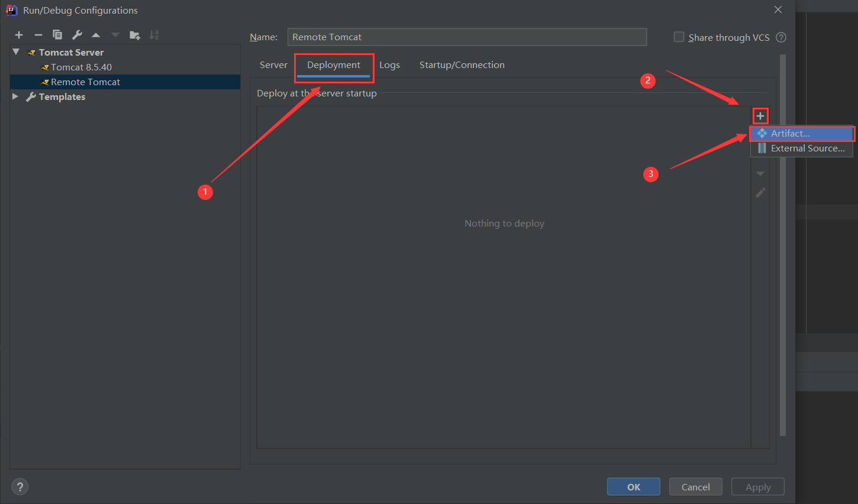Select the Templates row
The image size is (858, 504).
pos(125,97)
